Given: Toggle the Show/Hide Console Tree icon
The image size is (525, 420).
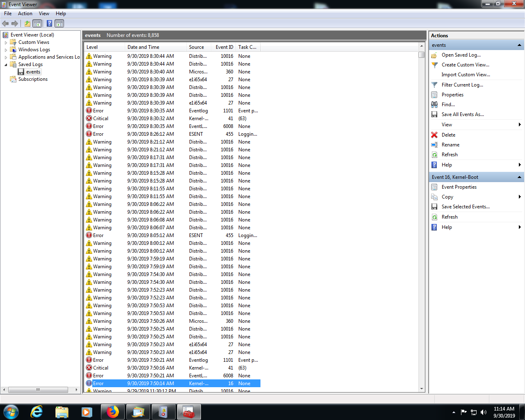Looking at the screenshot, I should pos(37,23).
